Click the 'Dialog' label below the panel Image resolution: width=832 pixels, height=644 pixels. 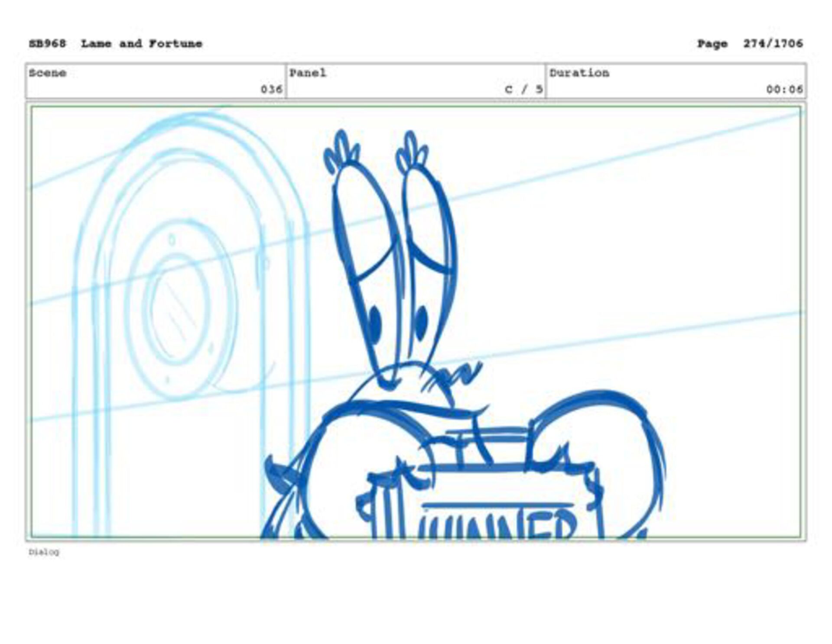44,552
